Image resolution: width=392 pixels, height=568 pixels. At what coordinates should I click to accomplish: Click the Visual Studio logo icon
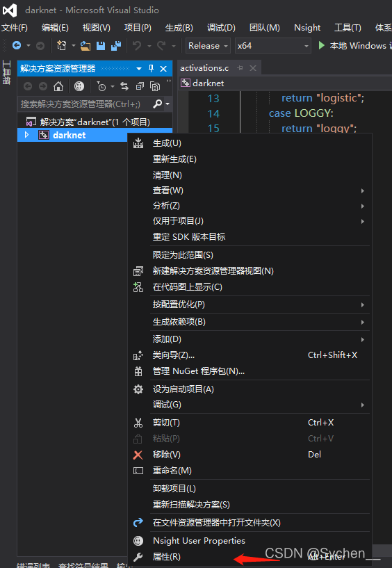coord(10,10)
